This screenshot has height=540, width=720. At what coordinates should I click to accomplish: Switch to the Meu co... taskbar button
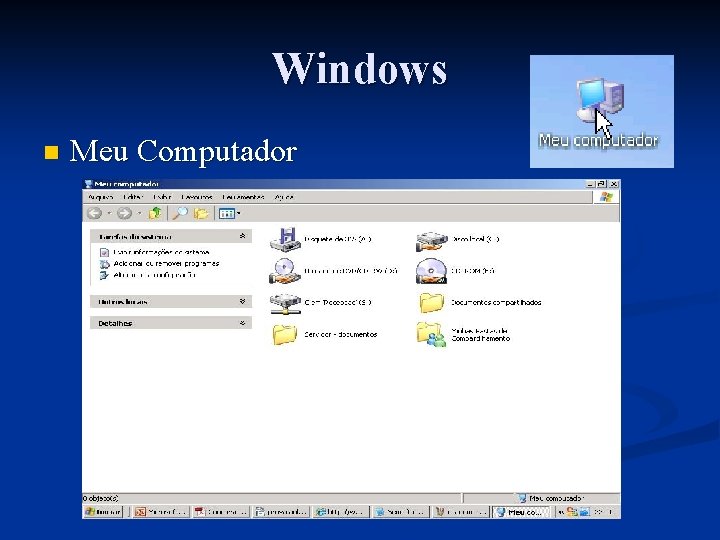(x=521, y=512)
